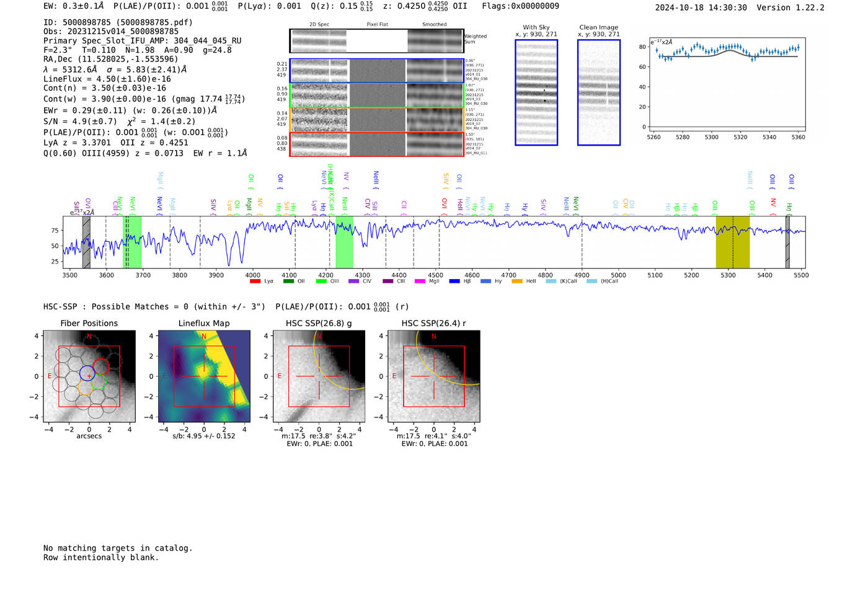The image size is (868, 591).
Task: Select the red-bordered fiber spectrum row
Action: (376, 144)
